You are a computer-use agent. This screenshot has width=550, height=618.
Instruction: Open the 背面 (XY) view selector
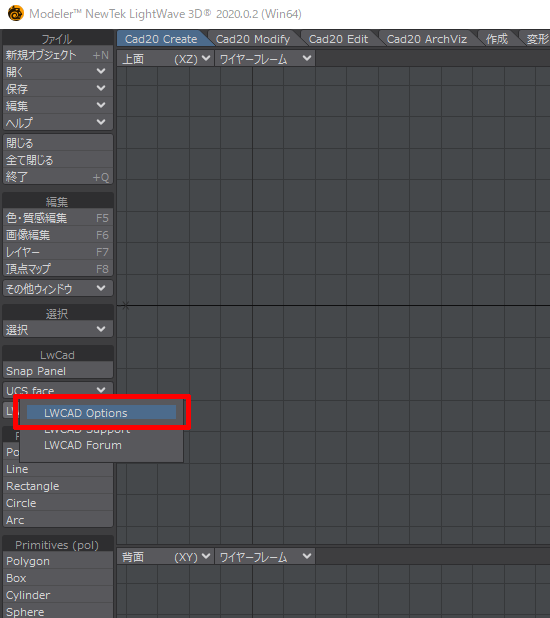click(x=166, y=557)
